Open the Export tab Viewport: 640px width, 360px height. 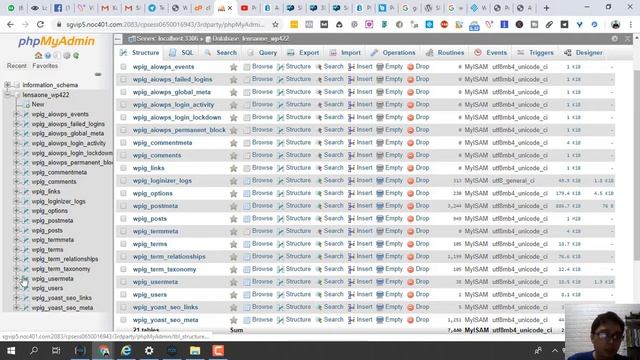(303, 53)
